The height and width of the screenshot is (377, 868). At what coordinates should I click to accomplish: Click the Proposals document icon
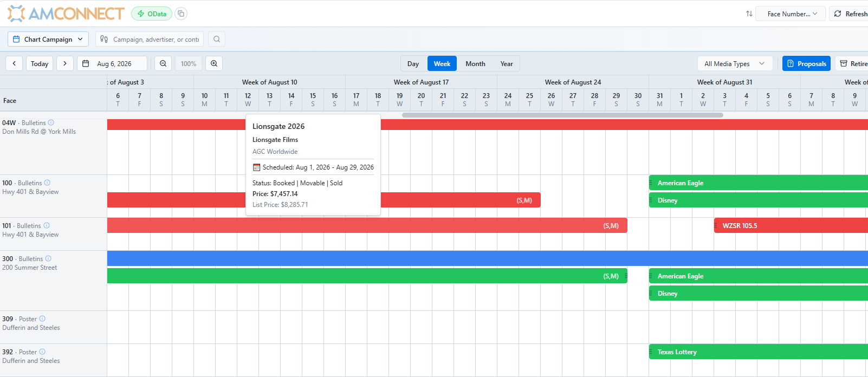(x=791, y=63)
